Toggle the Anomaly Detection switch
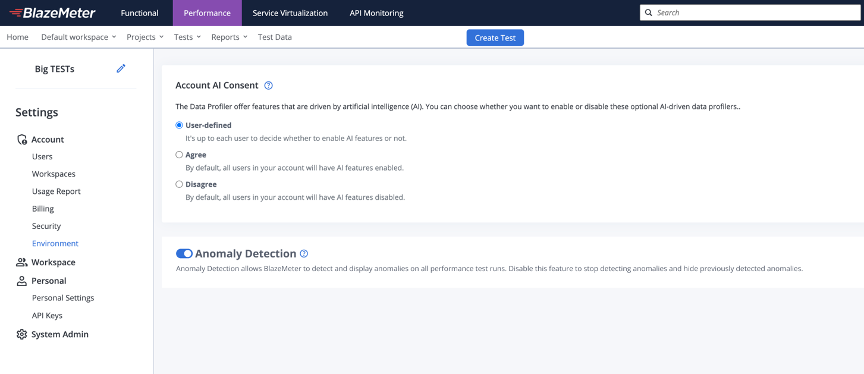 (x=184, y=253)
